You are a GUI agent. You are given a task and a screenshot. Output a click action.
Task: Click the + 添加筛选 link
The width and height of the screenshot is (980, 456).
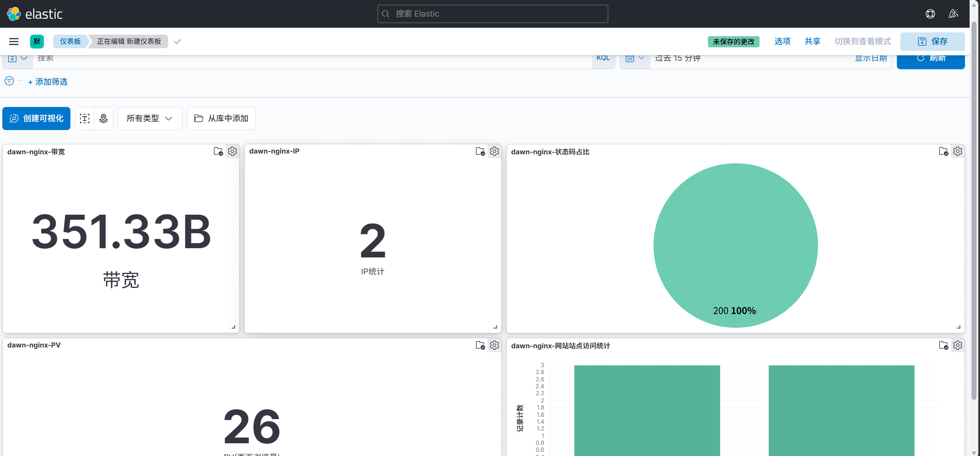coord(48,82)
